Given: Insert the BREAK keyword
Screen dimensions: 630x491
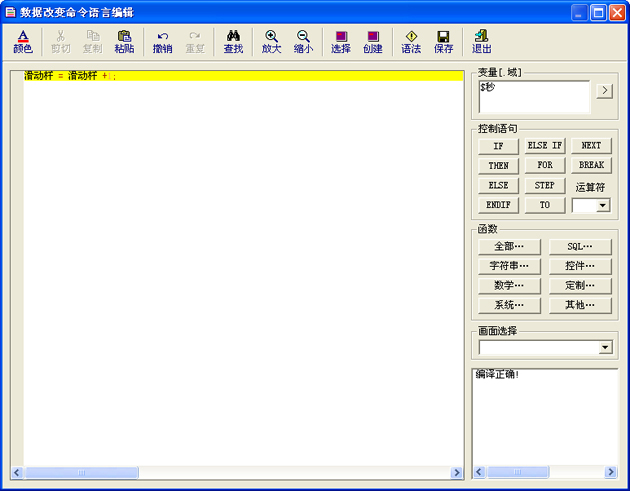Looking at the screenshot, I should point(591,166).
